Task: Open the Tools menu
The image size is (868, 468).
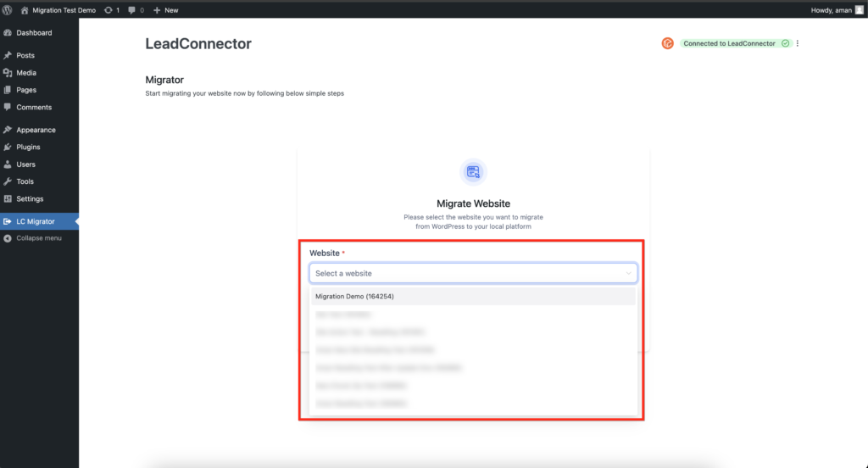Action: [39, 181]
